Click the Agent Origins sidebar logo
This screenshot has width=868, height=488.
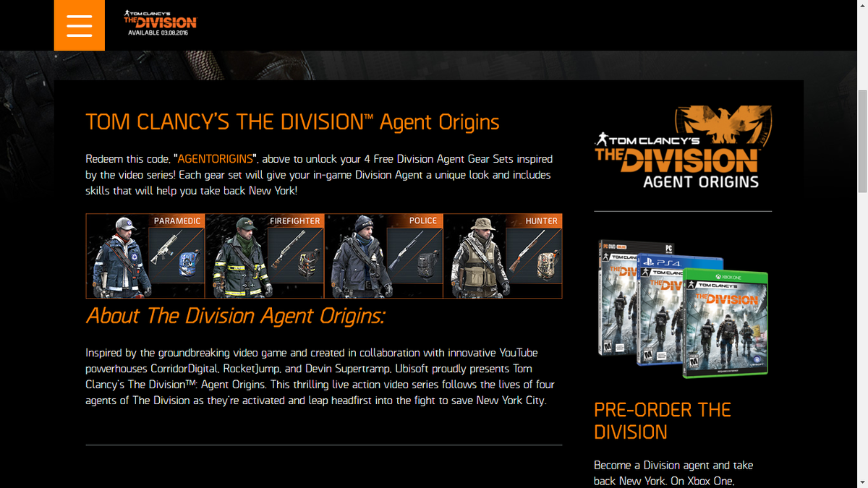683,147
